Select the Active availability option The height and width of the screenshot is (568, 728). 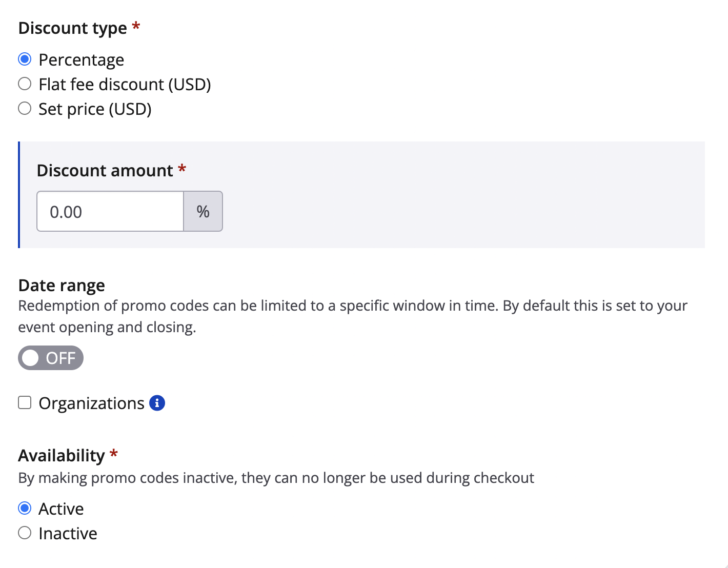25,509
